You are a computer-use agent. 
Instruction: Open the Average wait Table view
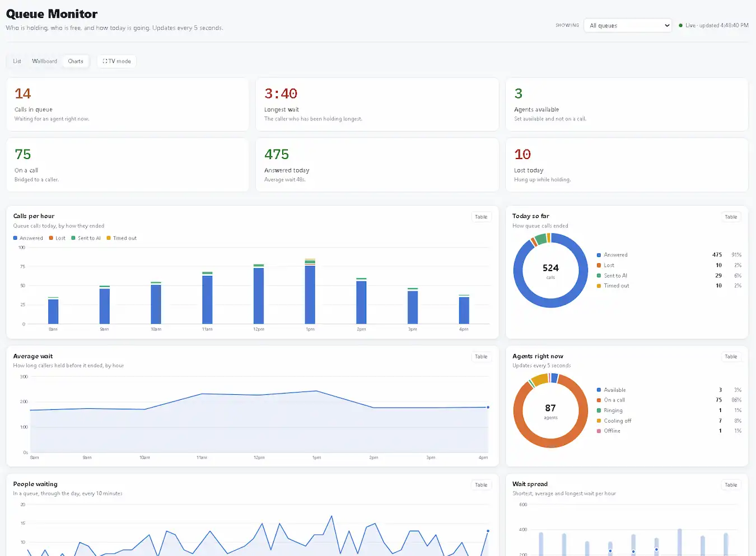481,357
